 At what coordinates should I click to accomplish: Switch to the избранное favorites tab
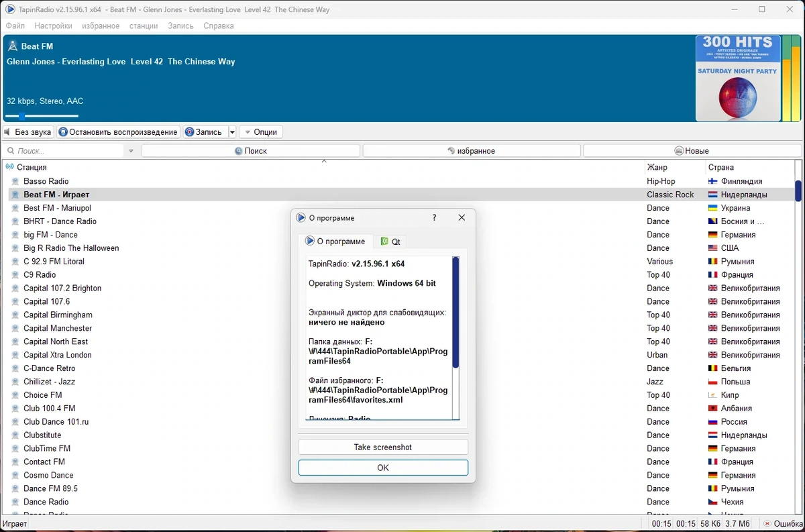(471, 151)
